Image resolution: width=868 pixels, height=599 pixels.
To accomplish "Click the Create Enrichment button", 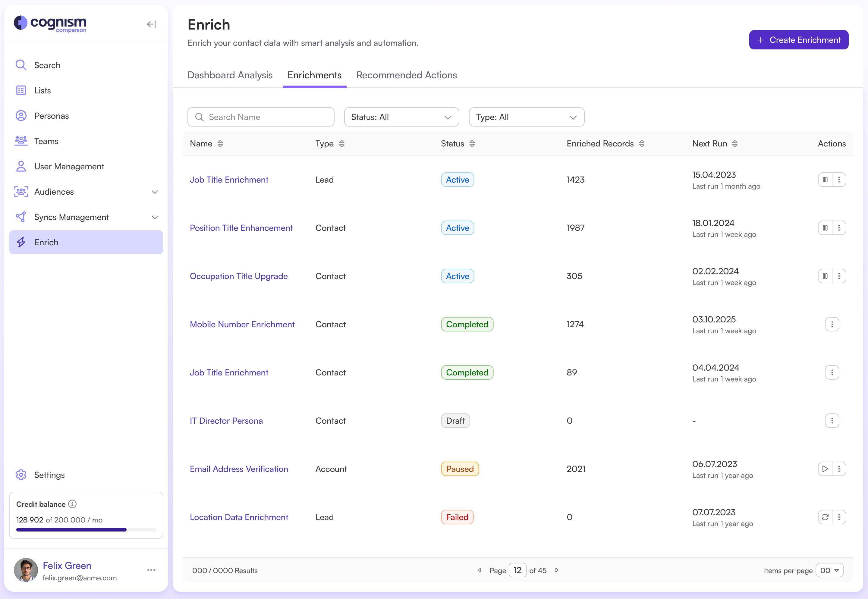I will click(799, 40).
